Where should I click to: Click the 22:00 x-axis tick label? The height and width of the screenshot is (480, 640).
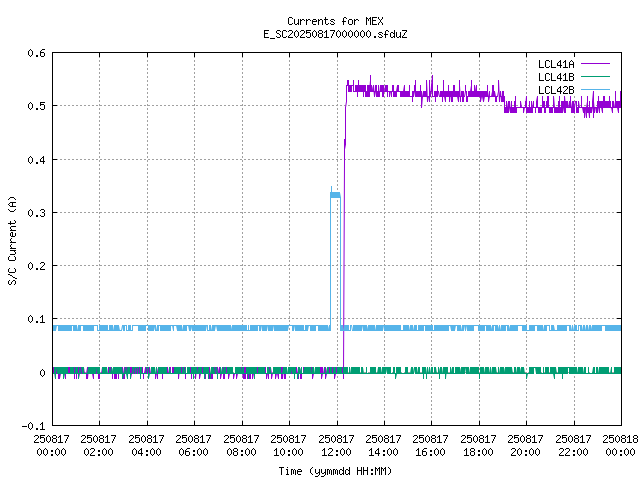pos(573,452)
